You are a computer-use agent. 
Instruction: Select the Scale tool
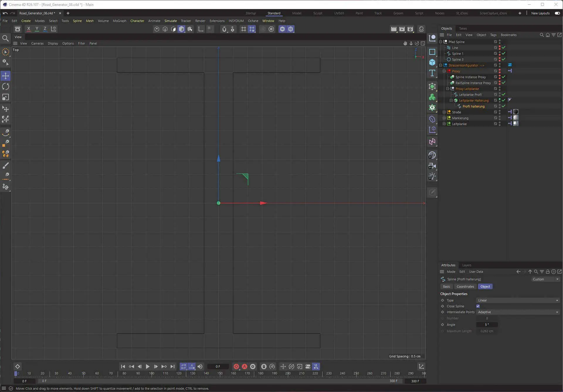coord(6,97)
